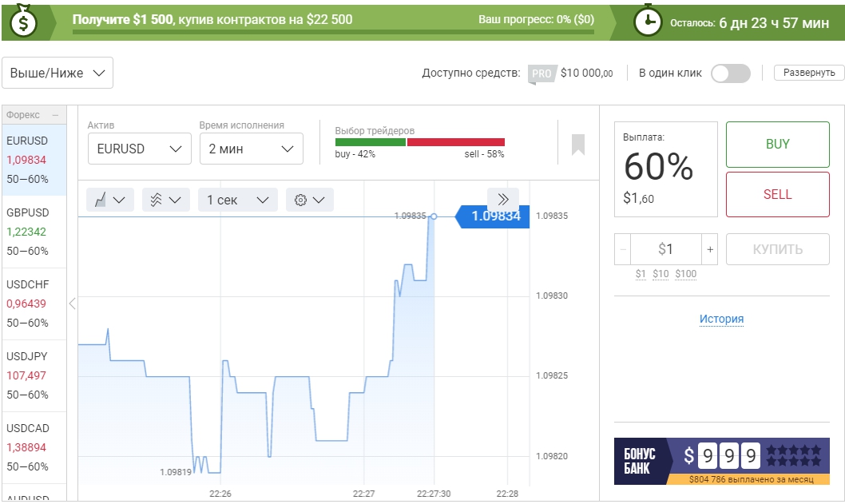
Task: Click the money bag bonus icon
Action: [23, 22]
